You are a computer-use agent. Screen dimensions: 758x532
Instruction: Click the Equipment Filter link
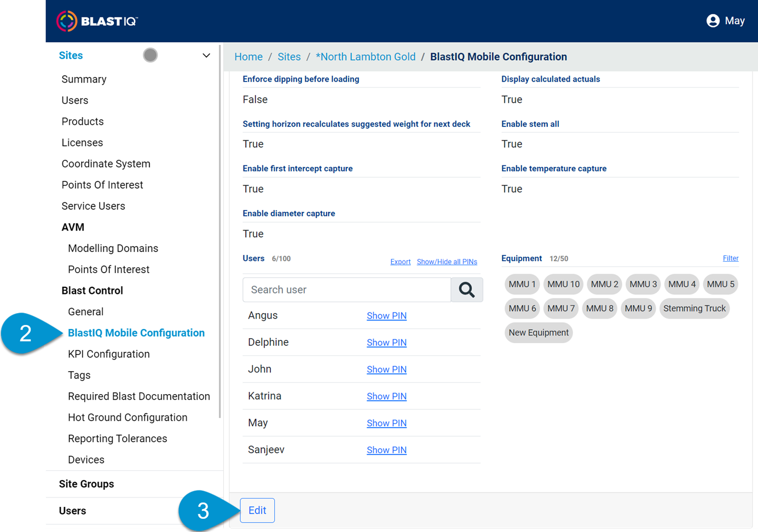pyautogui.click(x=731, y=258)
